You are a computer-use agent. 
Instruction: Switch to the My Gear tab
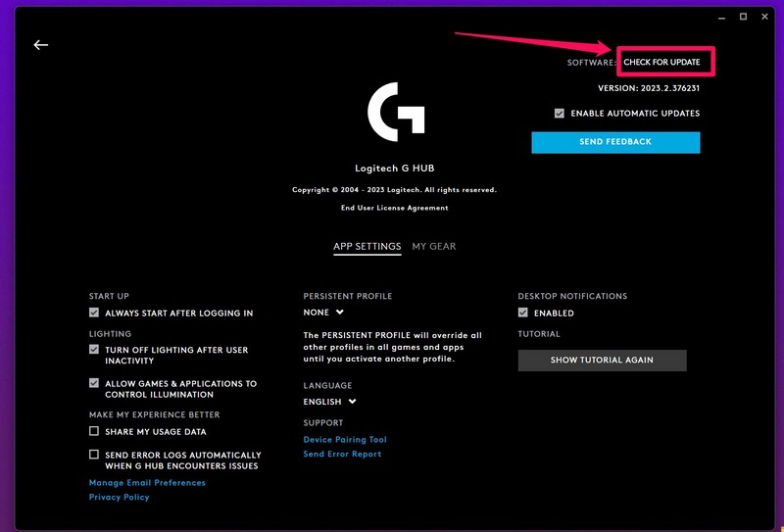[x=433, y=247]
